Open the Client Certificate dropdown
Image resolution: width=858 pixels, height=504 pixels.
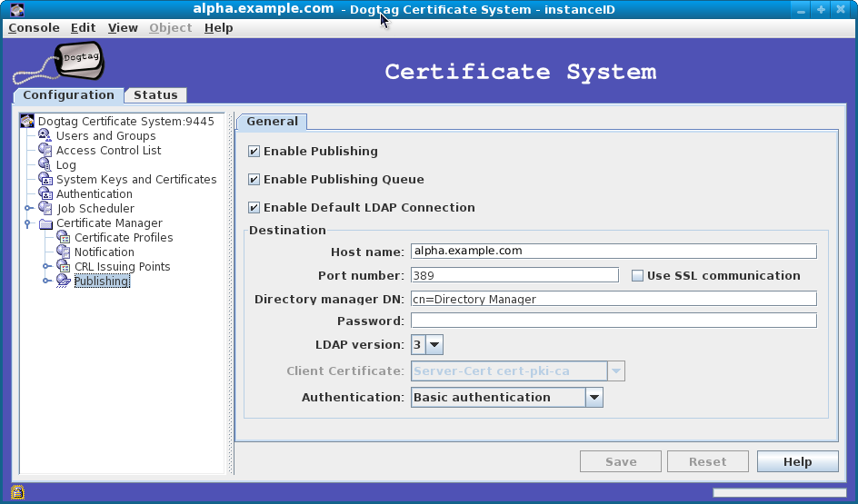point(615,371)
